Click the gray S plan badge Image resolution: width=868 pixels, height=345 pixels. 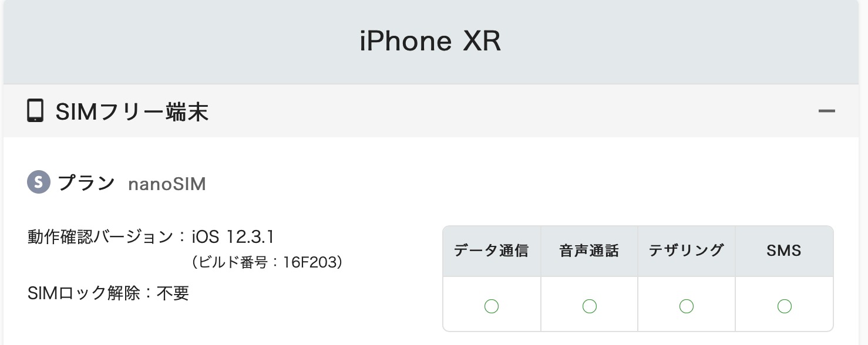point(39,183)
